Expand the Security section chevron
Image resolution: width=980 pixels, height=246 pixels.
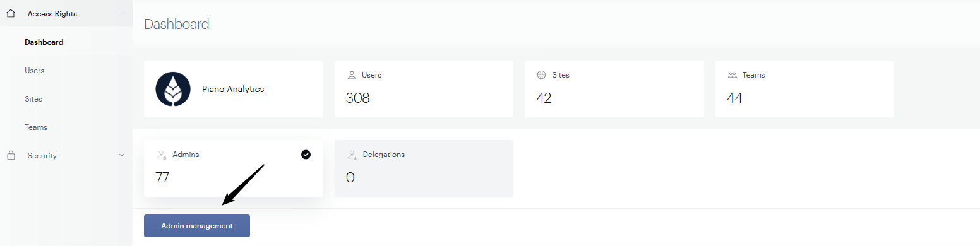pos(121,155)
